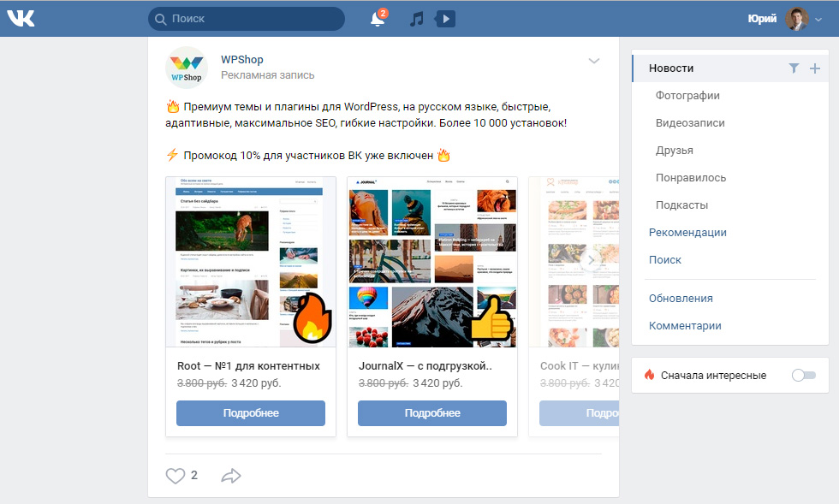This screenshot has height=504, width=839.
Task: Share the post with arrow icon
Action: point(231,476)
